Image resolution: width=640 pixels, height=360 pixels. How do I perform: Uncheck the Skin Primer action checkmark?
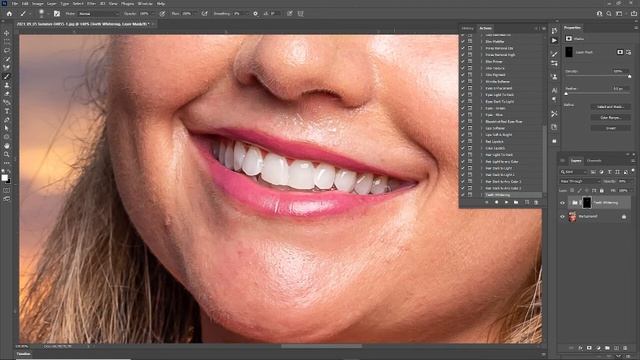(463, 62)
